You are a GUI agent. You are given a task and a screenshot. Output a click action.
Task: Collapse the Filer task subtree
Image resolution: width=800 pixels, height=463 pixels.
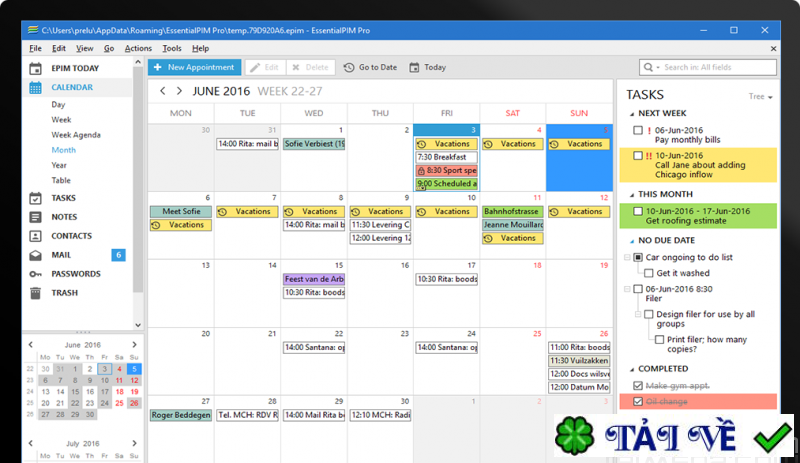[628, 289]
